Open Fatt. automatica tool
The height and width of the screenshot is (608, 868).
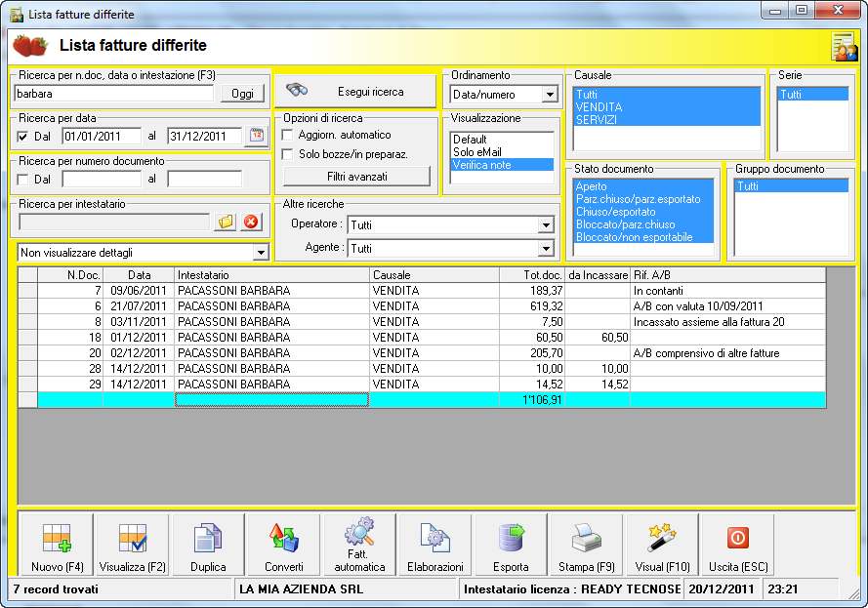pos(359,535)
